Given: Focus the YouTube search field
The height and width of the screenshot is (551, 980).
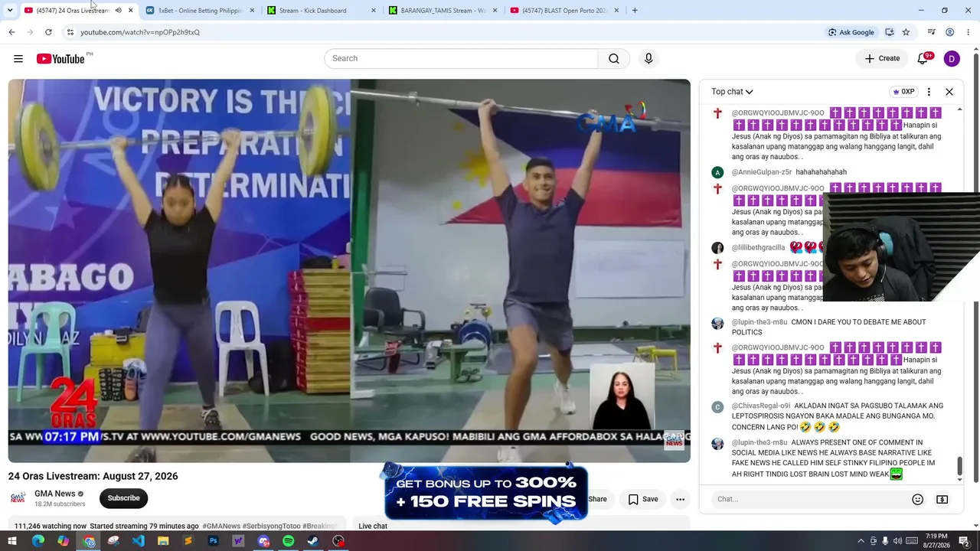Looking at the screenshot, I should 461,59.
